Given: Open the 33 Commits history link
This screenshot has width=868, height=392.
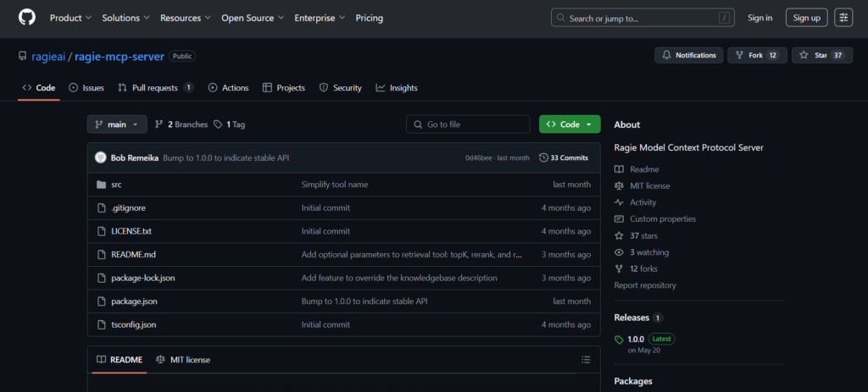Looking at the screenshot, I should pos(564,157).
